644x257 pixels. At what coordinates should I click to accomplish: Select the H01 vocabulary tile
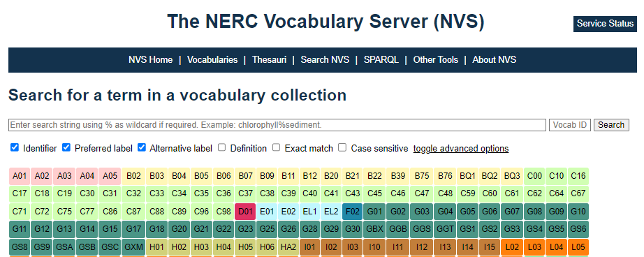[x=156, y=247]
